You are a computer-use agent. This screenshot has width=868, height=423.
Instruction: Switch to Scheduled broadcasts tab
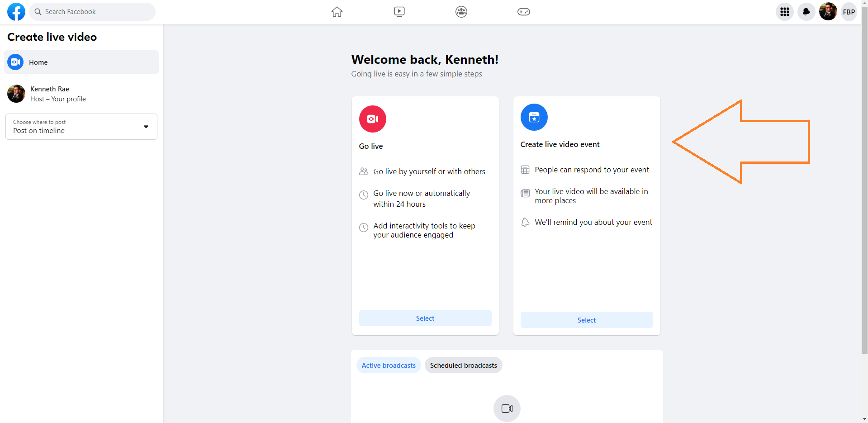[463, 365]
